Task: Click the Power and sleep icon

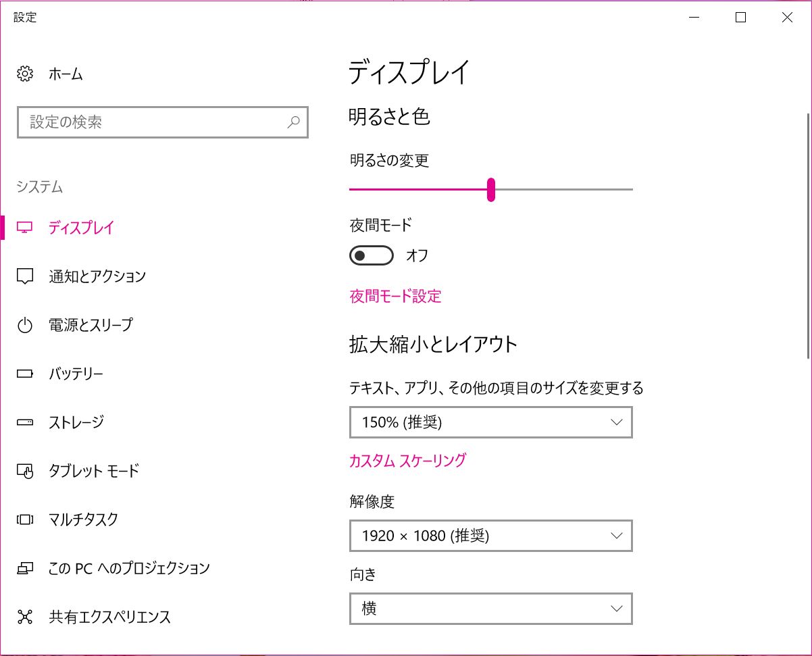Action: click(x=25, y=326)
